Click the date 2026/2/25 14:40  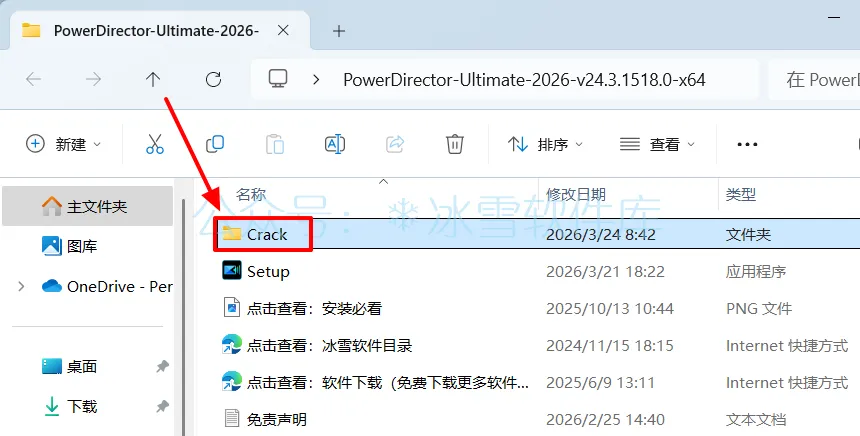click(x=605, y=420)
